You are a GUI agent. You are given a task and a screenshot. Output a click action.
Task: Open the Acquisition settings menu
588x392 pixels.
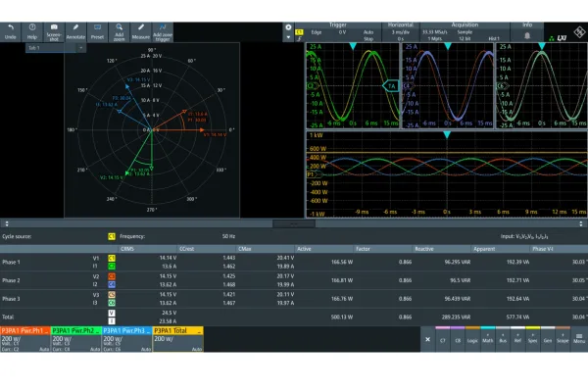[x=465, y=24]
